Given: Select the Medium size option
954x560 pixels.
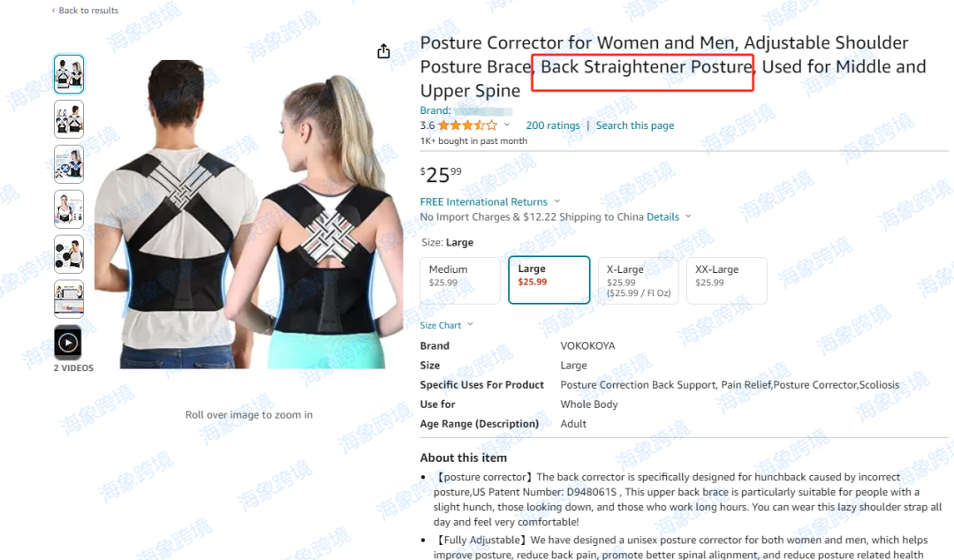Looking at the screenshot, I should tap(460, 281).
